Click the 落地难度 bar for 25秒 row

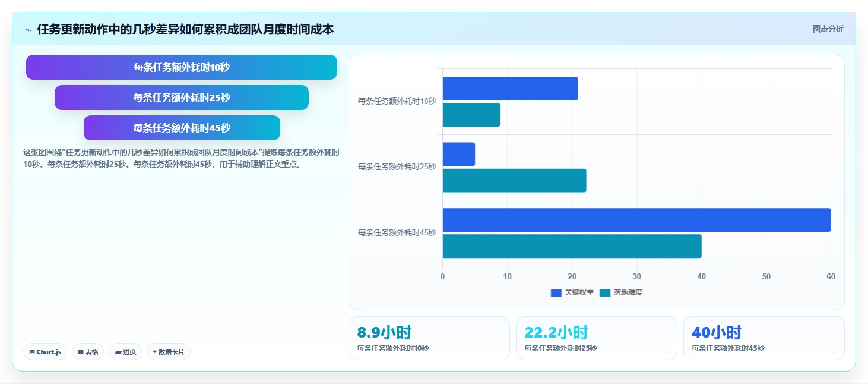tap(514, 181)
